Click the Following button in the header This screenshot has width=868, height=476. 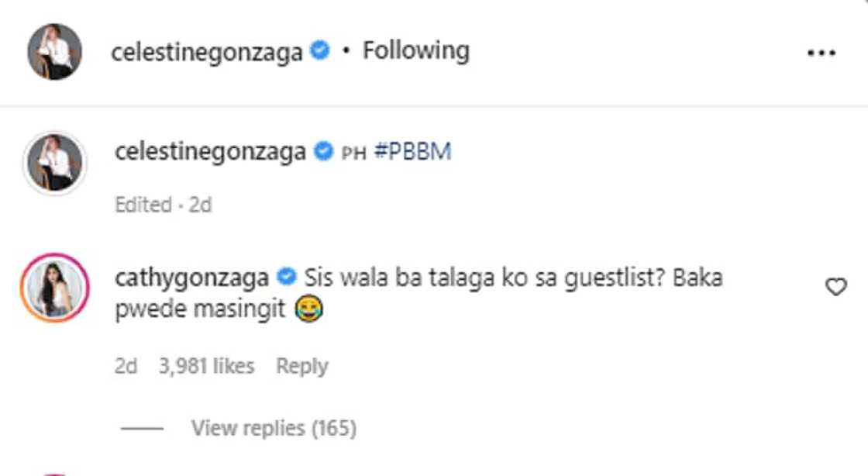coord(415,51)
